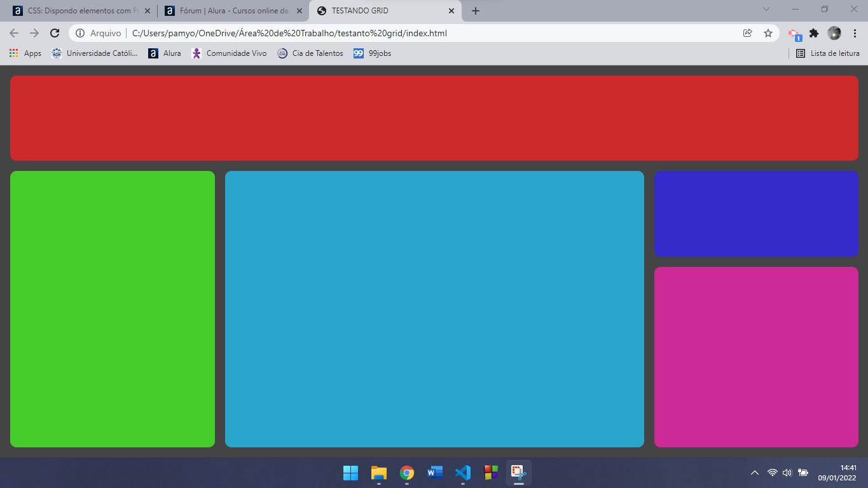This screenshot has height=488, width=868.
Task: Share this page via share icon
Action: [x=748, y=33]
